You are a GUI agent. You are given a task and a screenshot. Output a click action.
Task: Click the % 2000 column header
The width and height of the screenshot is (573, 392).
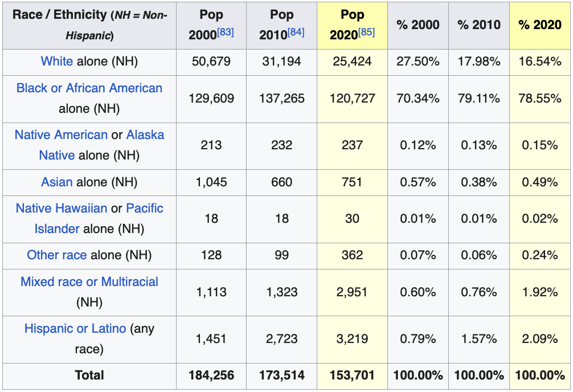pos(418,25)
